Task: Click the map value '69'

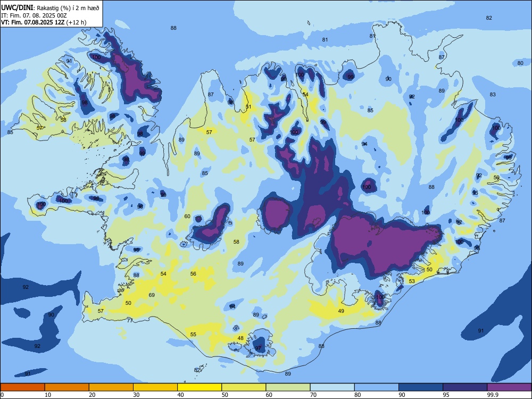Action: point(152,295)
